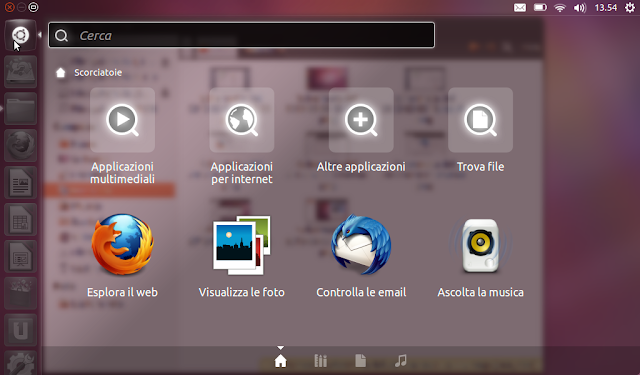Click the Cerca search field
The width and height of the screenshot is (640, 375).
coord(241,35)
